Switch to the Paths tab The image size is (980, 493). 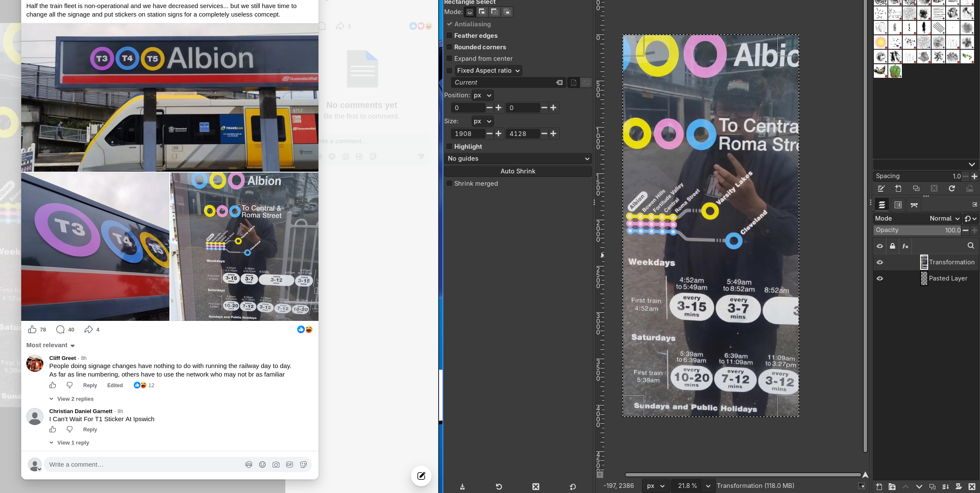pos(914,205)
